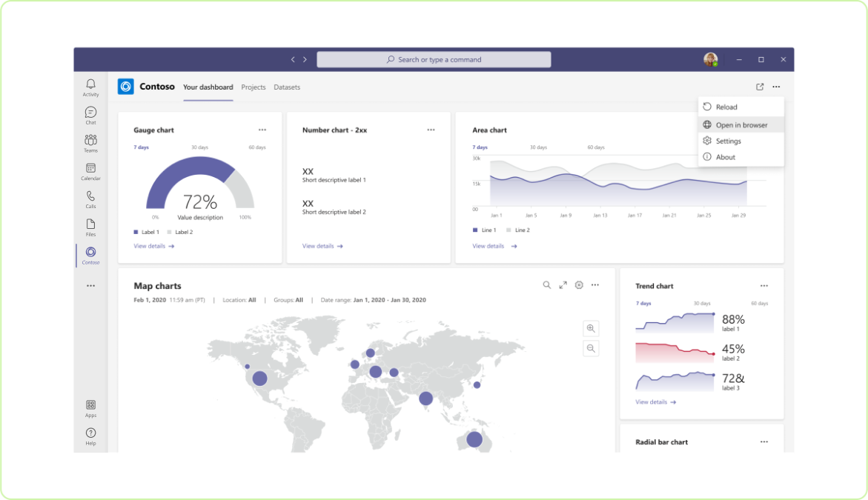Viewport: 868px width, 500px height.
Task: Expand Map charts to full screen
Action: (563, 285)
